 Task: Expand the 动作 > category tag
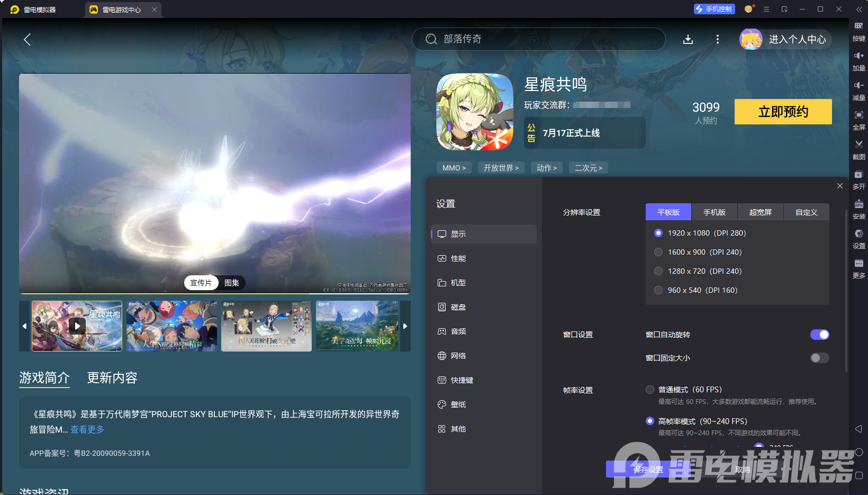click(x=547, y=168)
